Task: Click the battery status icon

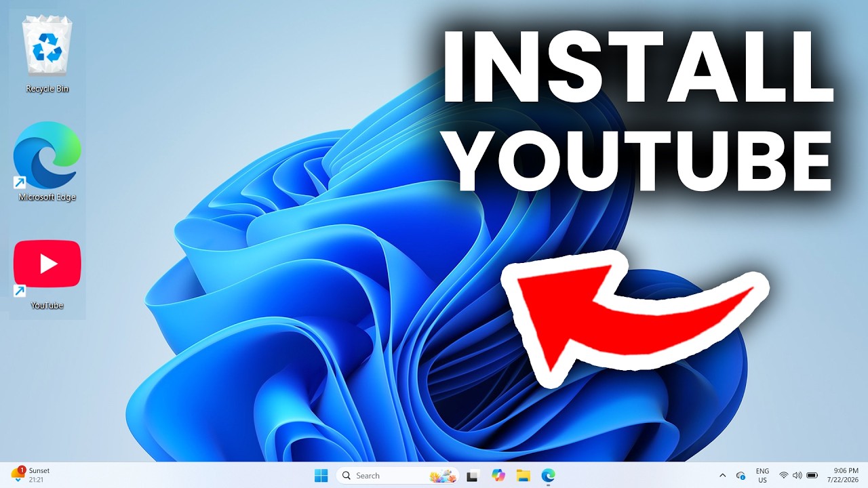Action: tap(812, 476)
